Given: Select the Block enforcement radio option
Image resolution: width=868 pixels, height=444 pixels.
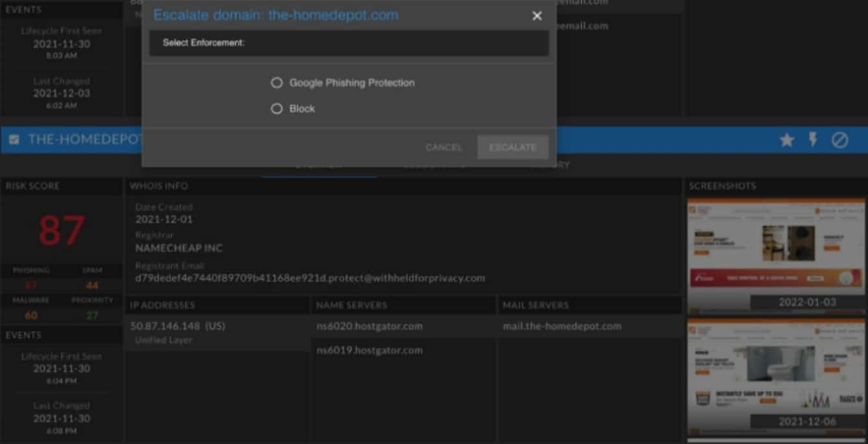Looking at the screenshot, I should pos(277,109).
